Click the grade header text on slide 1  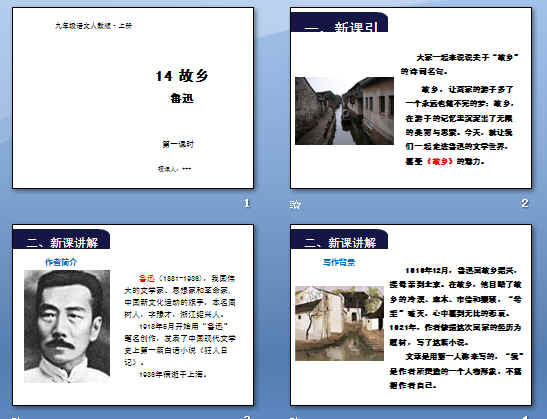(x=93, y=26)
